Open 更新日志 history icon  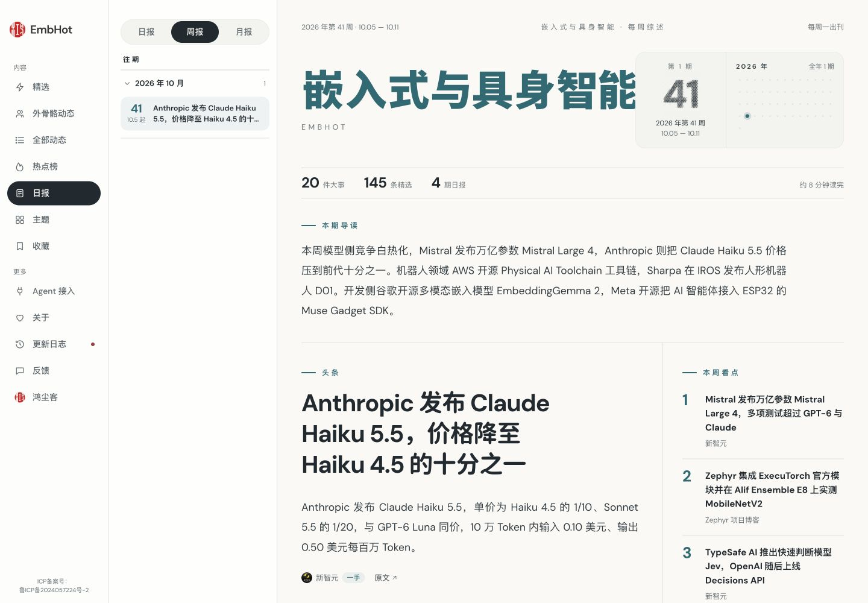[20, 344]
